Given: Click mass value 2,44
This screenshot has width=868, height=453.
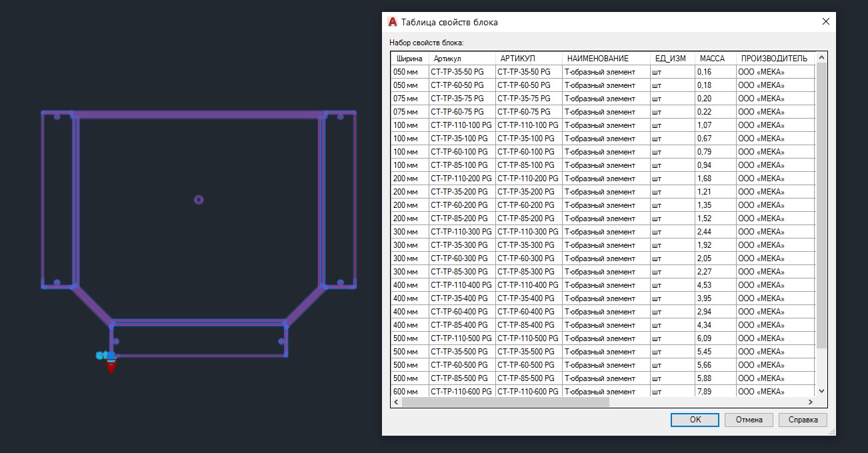Looking at the screenshot, I should [x=715, y=232].
